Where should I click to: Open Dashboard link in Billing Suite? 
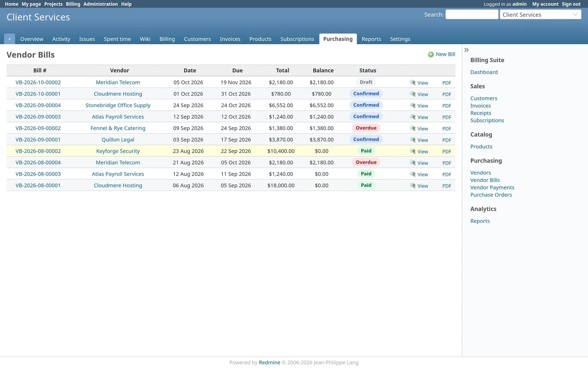click(x=484, y=72)
